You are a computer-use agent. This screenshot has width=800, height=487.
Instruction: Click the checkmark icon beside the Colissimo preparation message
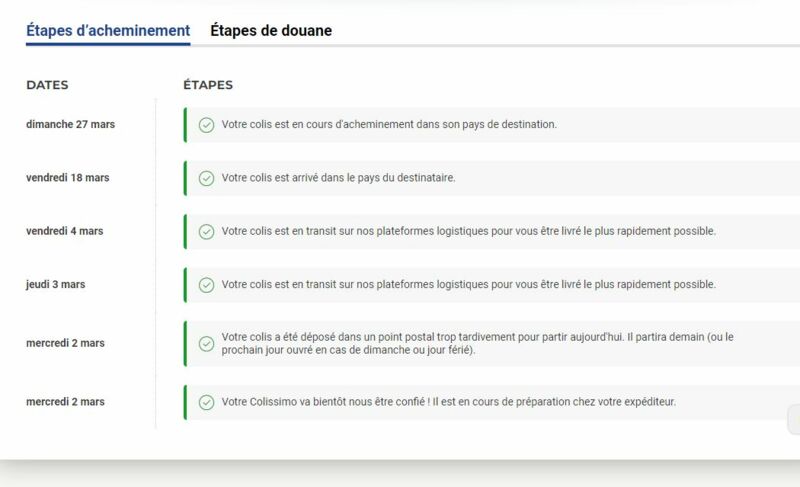[206, 402]
